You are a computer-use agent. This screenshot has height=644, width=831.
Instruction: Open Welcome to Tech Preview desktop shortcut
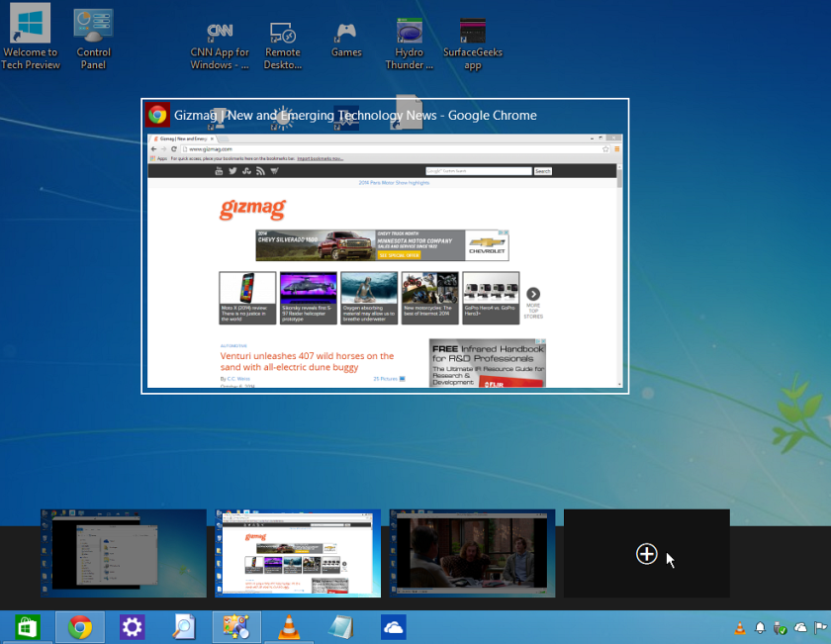point(31,36)
